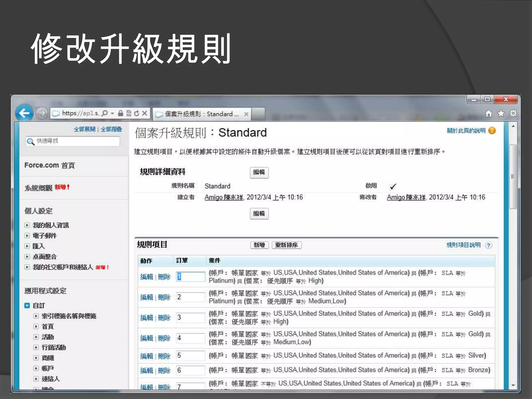The height and width of the screenshot is (399, 532).
Task: Click 關於此頁的說明 help link
Action: pyautogui.click(x=466, y=131)
